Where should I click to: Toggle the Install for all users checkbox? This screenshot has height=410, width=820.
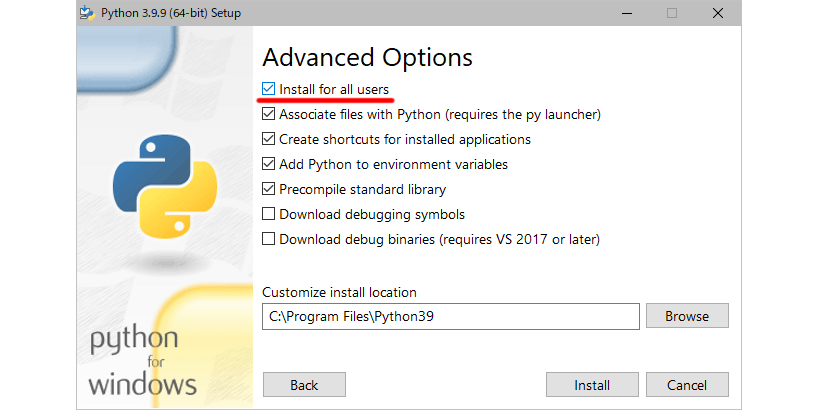click(x=268, y=90)
